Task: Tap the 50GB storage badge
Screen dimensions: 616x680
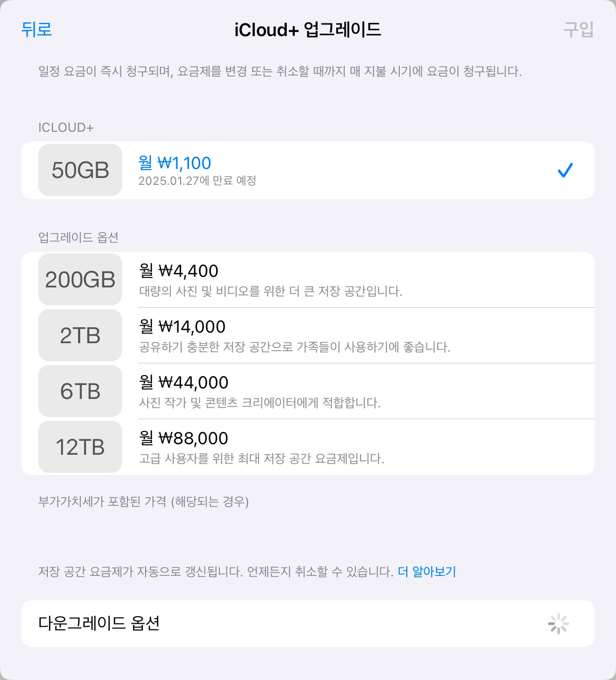Action: point(80,170)
